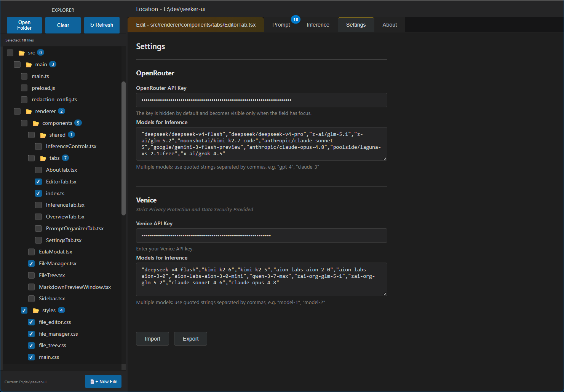Select the PromptOrganizerTab.tsx file name
Screen dimensions: 564x392
click(75, 229)
